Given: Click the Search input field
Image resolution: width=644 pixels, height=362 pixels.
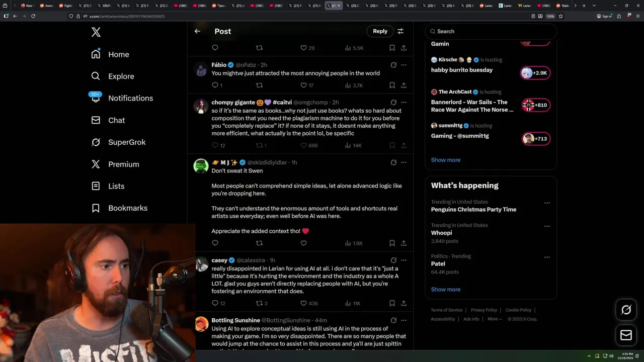Looking at the screenshot, I should tap(491, 31).
